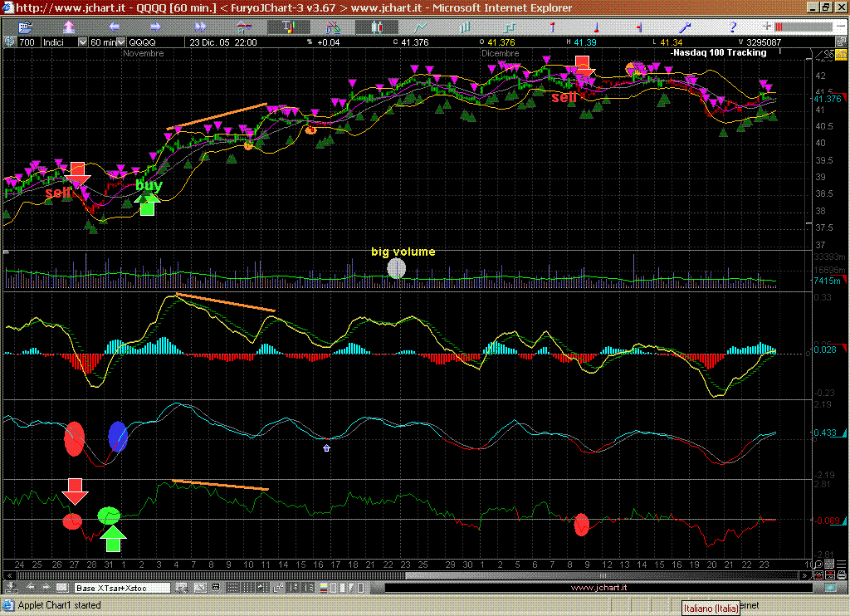Image resolution: width=850 pixels, height=616 pixels.
Task: Open the Base XTsar+Xstoc template selector
Action: pyautogui.click(x=122, y=588)
